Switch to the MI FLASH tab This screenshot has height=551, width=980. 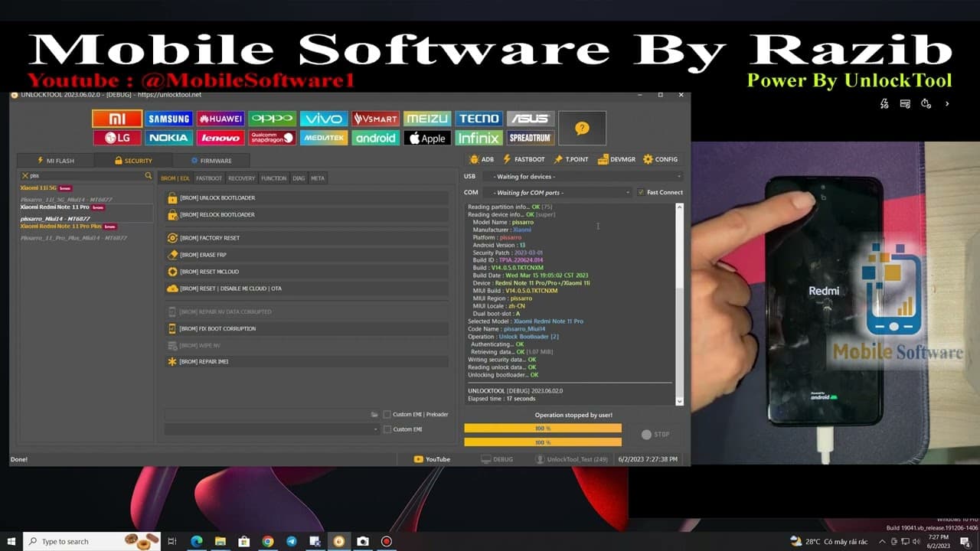[x=56, y=161]
